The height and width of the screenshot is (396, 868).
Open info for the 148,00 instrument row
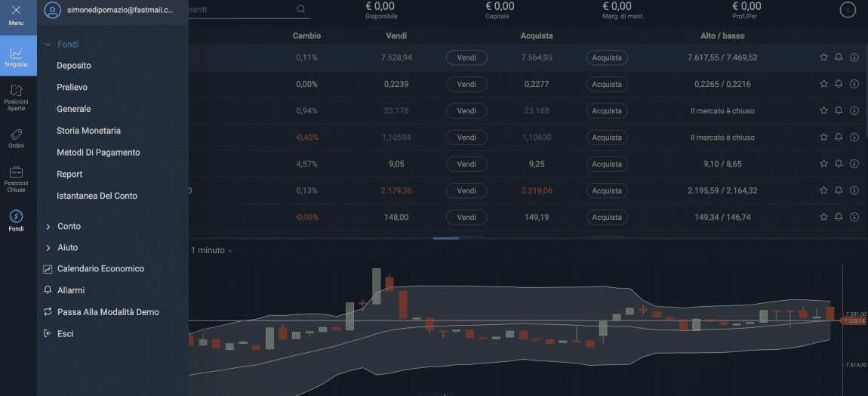click(x=854, y=217)
